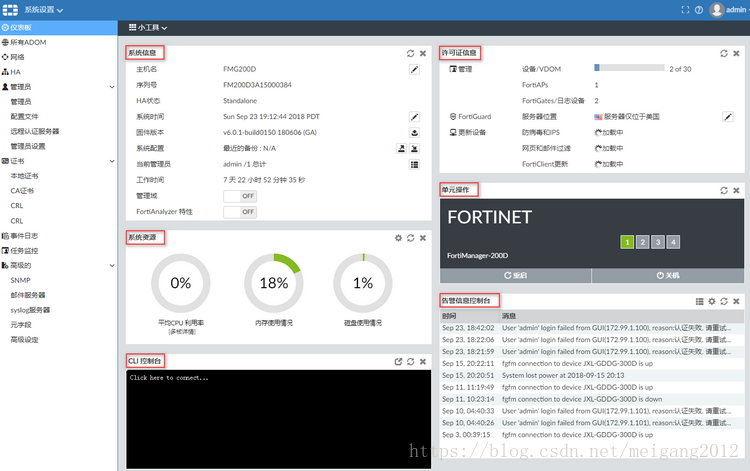Collapse the 高级的 section chevron

tap(112, 265)
